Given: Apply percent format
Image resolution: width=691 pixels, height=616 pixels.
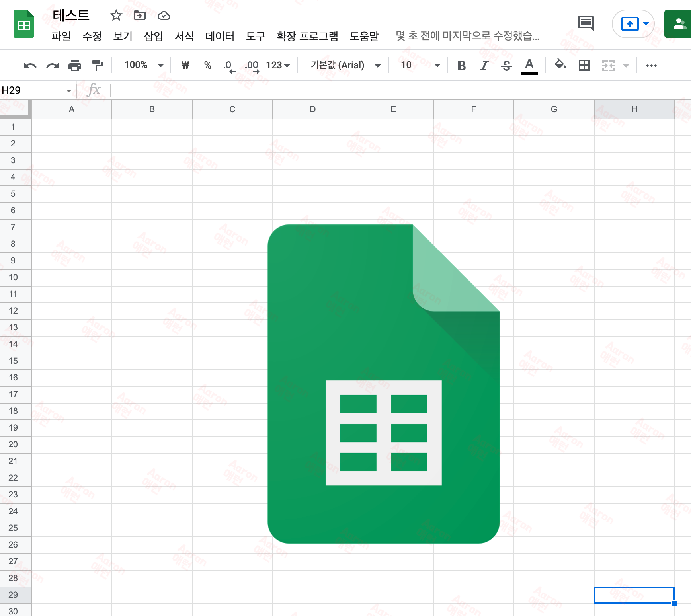Looking at the screenshot, I should click(x=208, y=65).
